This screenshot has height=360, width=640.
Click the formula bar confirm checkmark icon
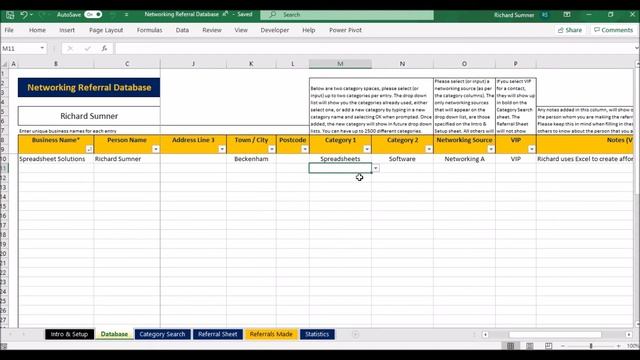coord(87,48)
